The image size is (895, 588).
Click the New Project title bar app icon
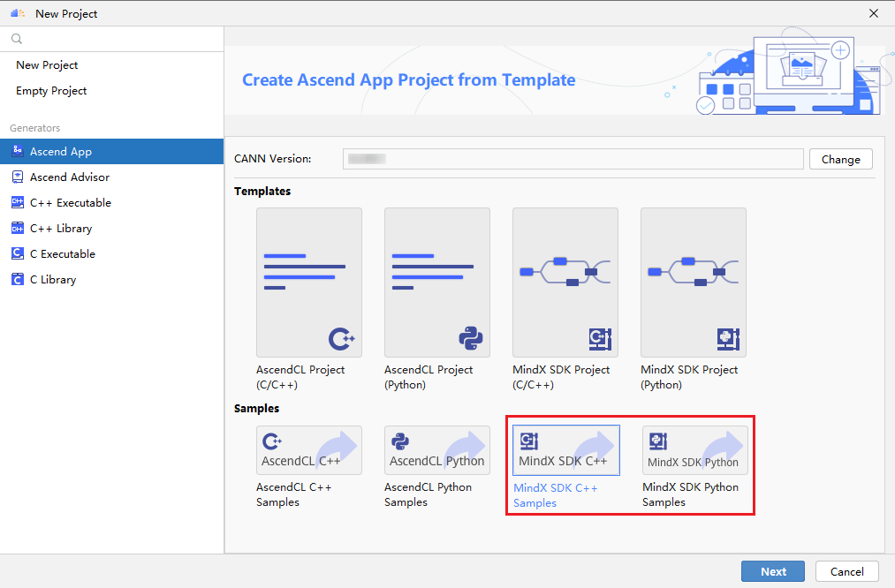pyautogui.click(x=18, y=13)
